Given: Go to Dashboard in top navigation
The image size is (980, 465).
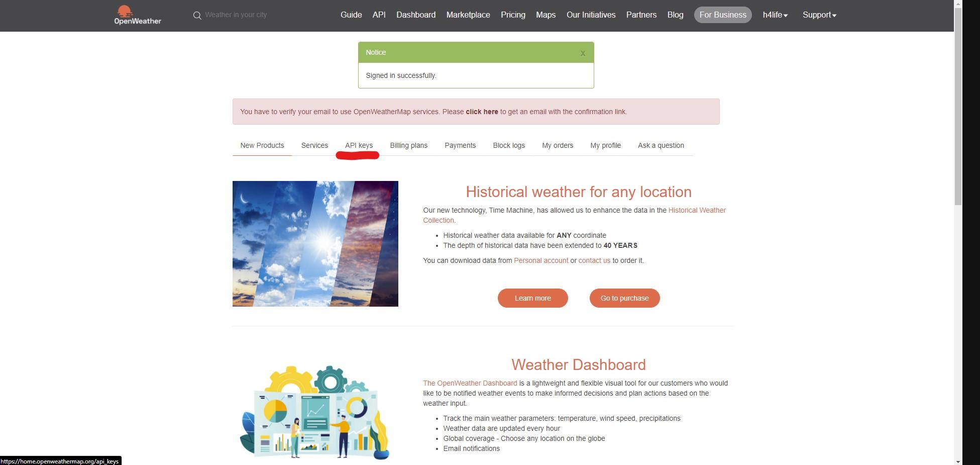Looking at the screenshot, I should click(416, 15).
